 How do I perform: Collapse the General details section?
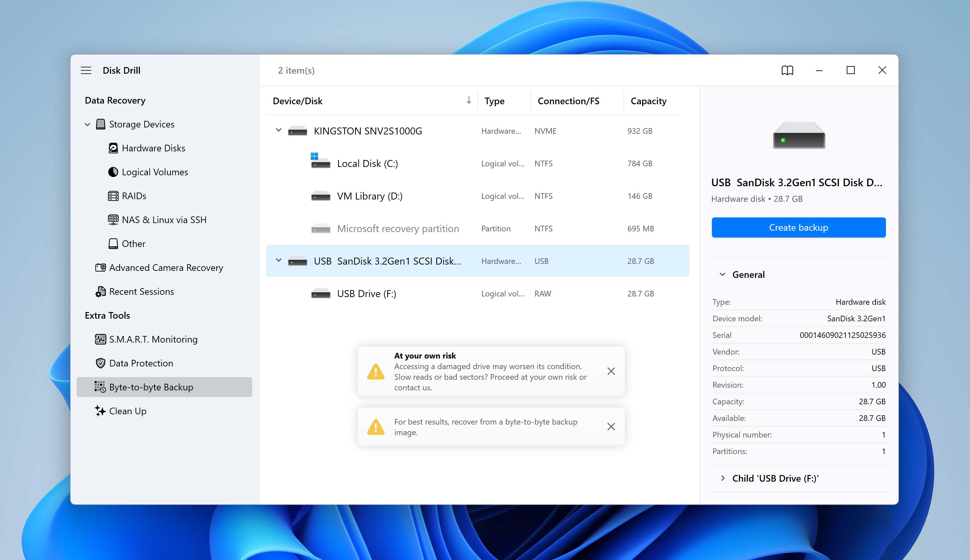click(722, 274)
